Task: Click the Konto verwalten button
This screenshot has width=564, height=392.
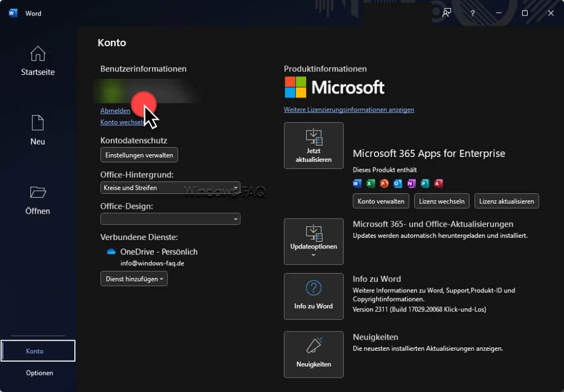Action: coord(381,201)
